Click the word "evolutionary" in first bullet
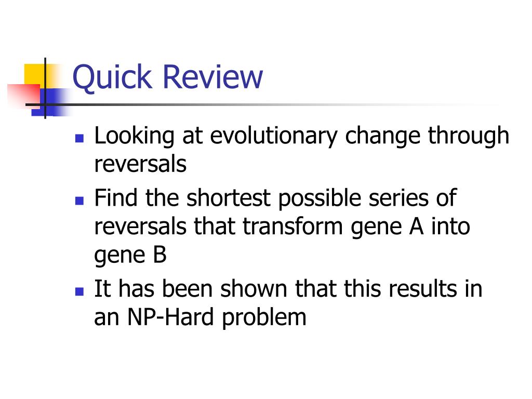The image size is (532, 399). coord(274,137)
